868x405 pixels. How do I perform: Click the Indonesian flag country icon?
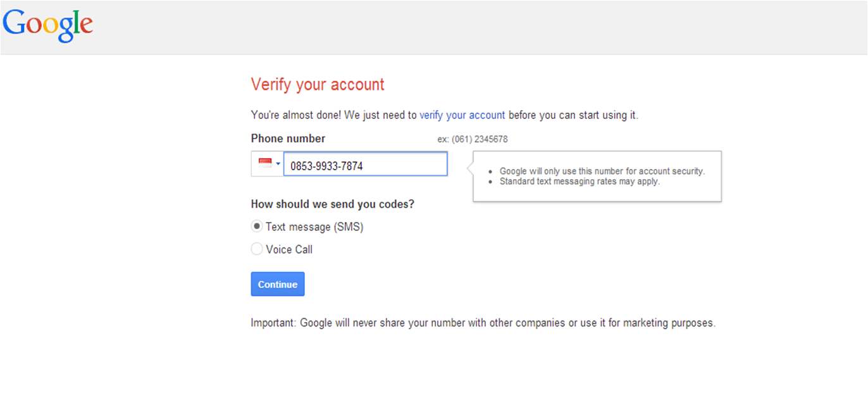(265, 163)
